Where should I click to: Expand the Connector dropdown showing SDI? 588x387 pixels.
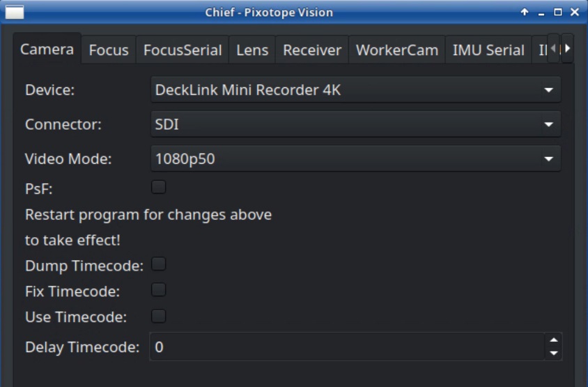[355, 125]
